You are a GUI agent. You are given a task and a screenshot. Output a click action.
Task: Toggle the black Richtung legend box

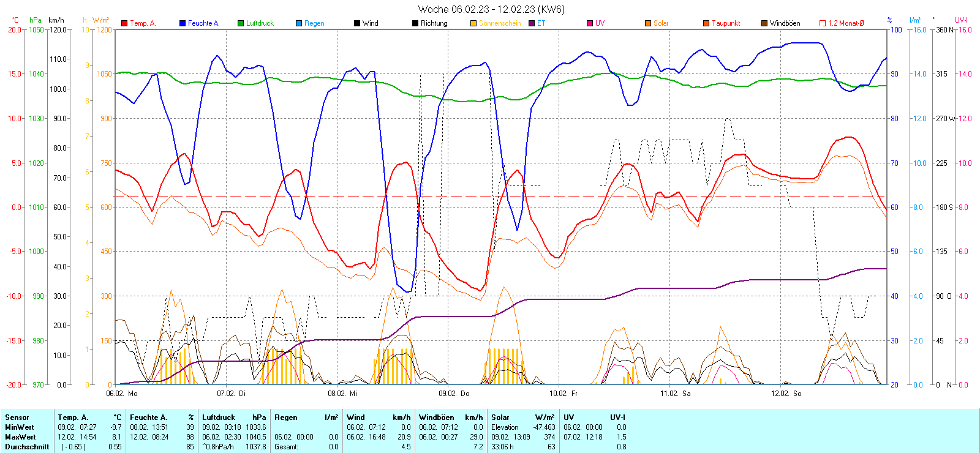click(x=415, y=23)
